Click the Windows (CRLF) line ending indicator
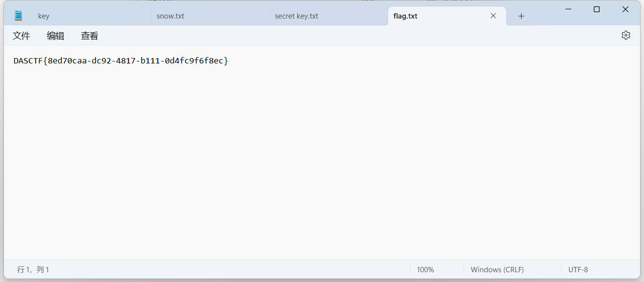The image size is (644, 282). point(497,269)
